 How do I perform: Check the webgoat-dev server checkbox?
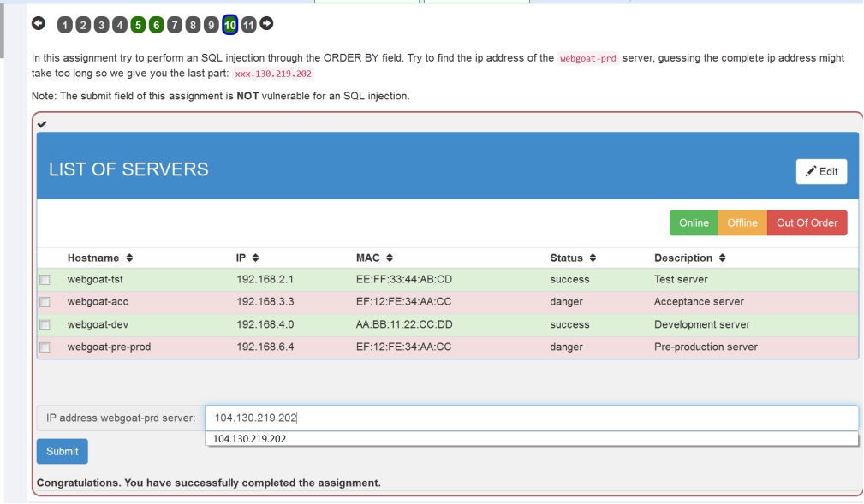[45, 325]
